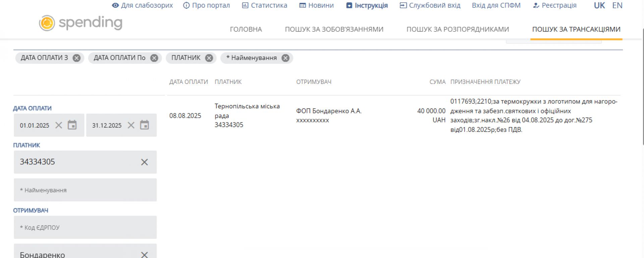Click the spending portal logo
The width and height of the screenshot is (644, 258).
(80, 23)
